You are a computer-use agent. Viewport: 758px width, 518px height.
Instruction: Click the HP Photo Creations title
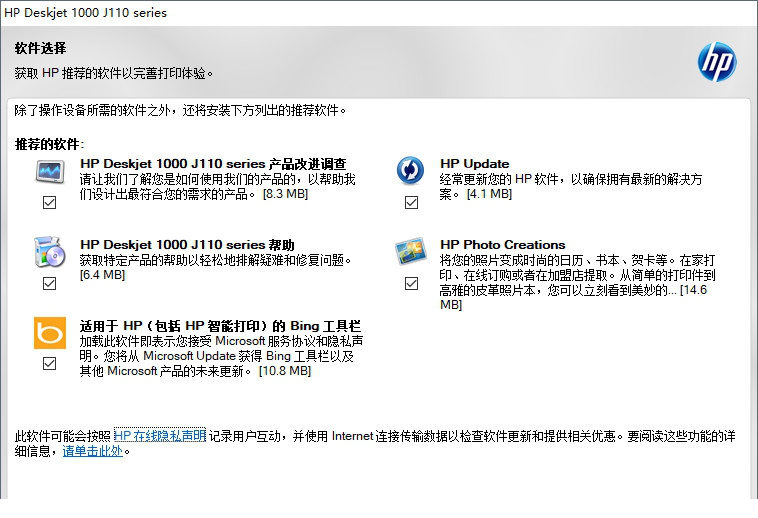(503, 245)
